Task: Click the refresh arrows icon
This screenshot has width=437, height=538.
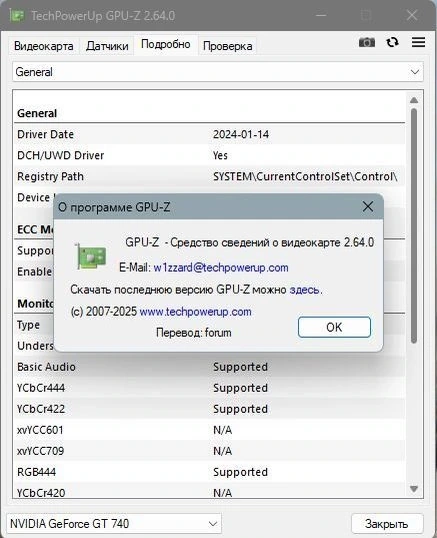Action: [392, 42]
